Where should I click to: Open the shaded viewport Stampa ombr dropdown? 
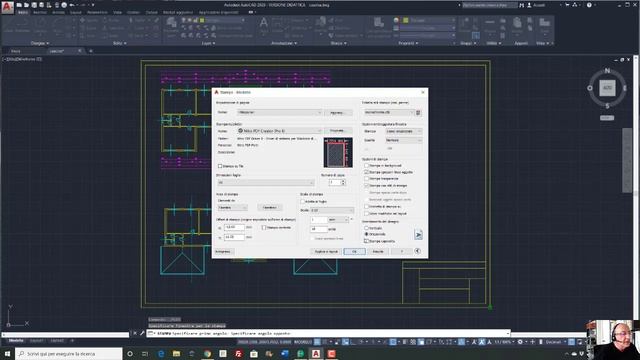click(x=404, y=131)
